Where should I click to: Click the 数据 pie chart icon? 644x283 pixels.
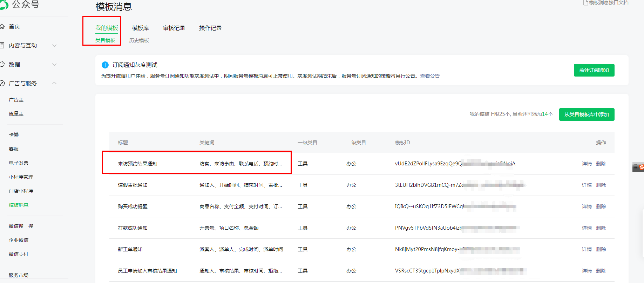point(2,64)
